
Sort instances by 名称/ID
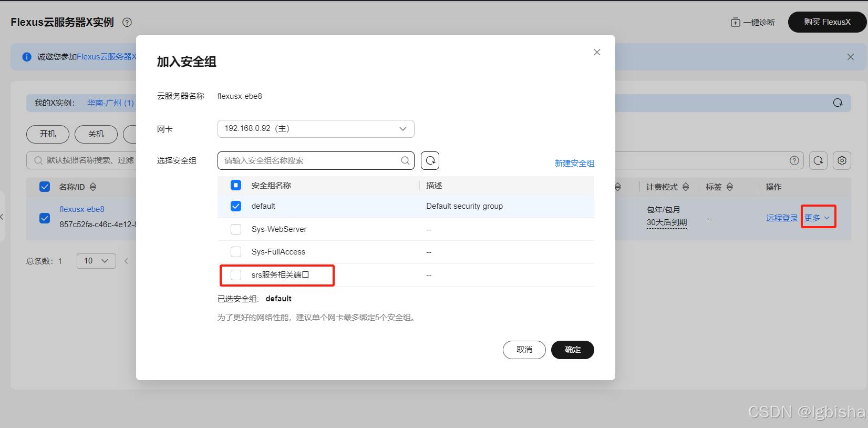pyautogui.click(x=93, y=187)
